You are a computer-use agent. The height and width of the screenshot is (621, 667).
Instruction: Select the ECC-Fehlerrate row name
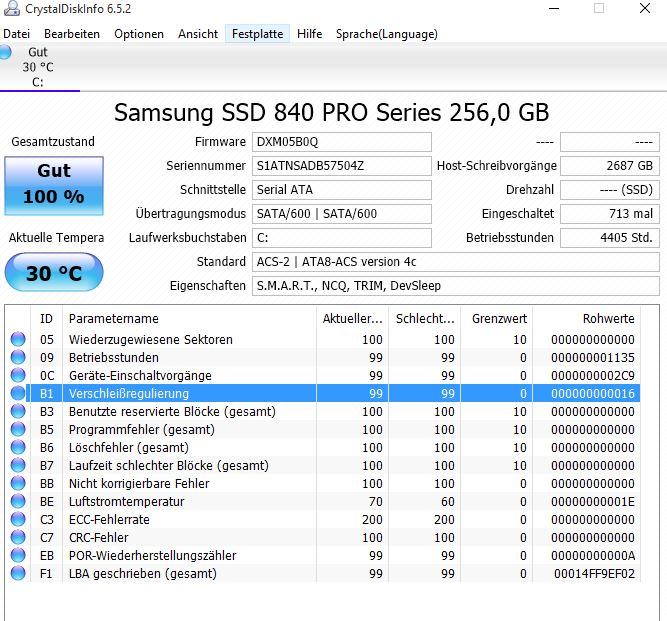109,520
